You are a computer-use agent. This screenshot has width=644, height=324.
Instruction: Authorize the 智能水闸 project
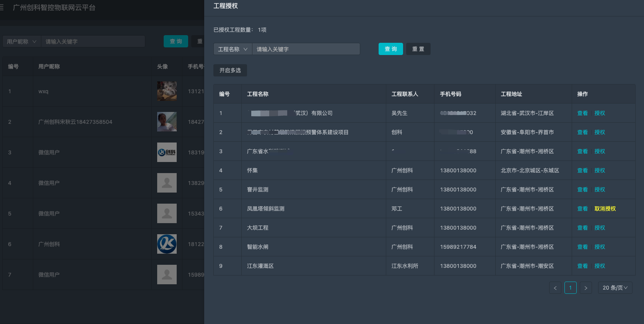point(600,247)
